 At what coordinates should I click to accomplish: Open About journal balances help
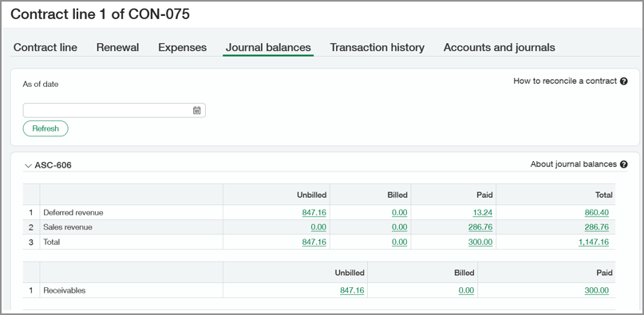coord(573,164)
